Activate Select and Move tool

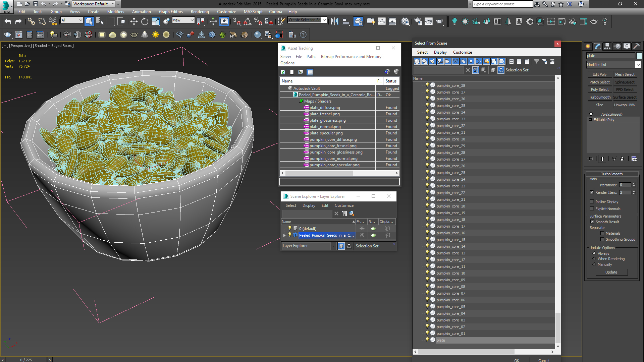point(134,21)
